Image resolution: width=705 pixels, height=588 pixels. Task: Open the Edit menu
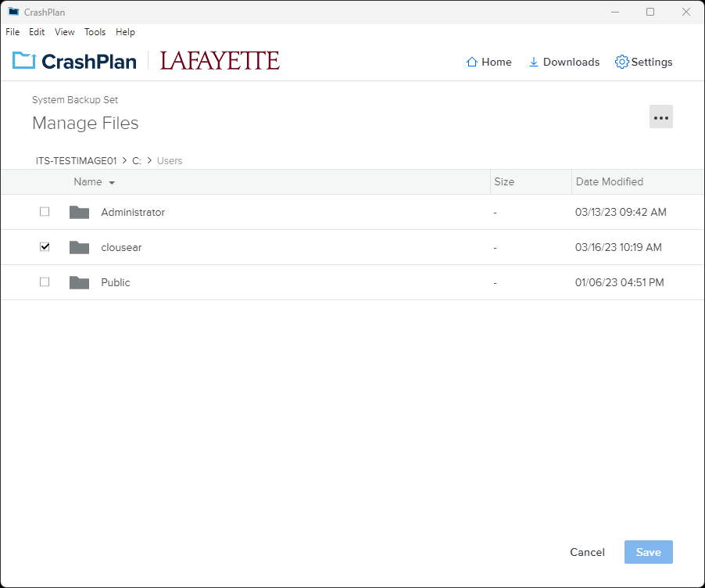click(x=37, y=32)
